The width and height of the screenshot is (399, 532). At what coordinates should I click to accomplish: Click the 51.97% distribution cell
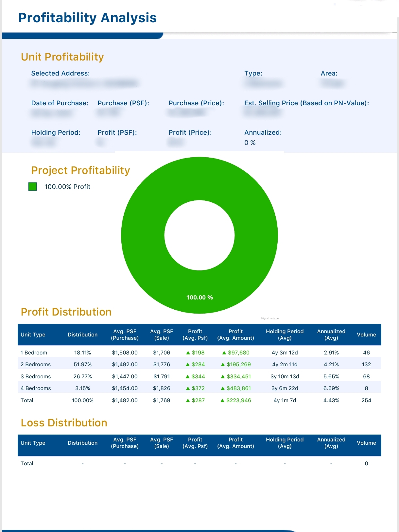pos(83,365)
